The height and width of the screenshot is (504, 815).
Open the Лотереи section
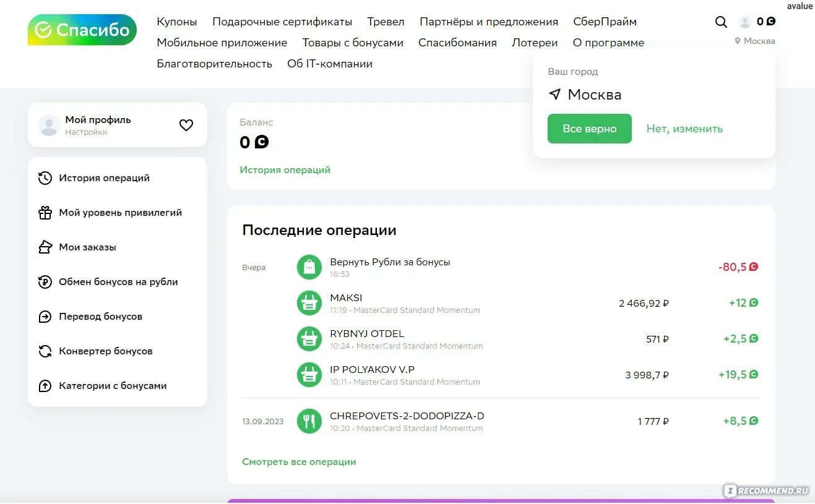(535, 43)
